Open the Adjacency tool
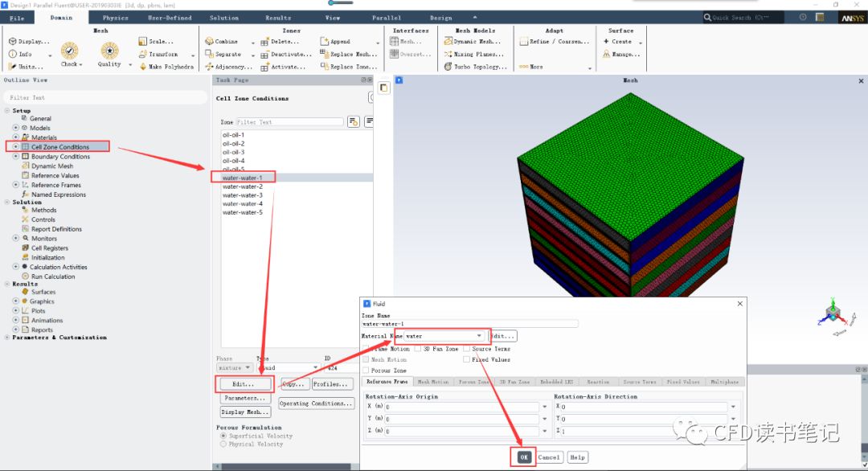Image resolution: width=868 pixels, height=471 pixels. pyautogui.click(x=228, y=67)
